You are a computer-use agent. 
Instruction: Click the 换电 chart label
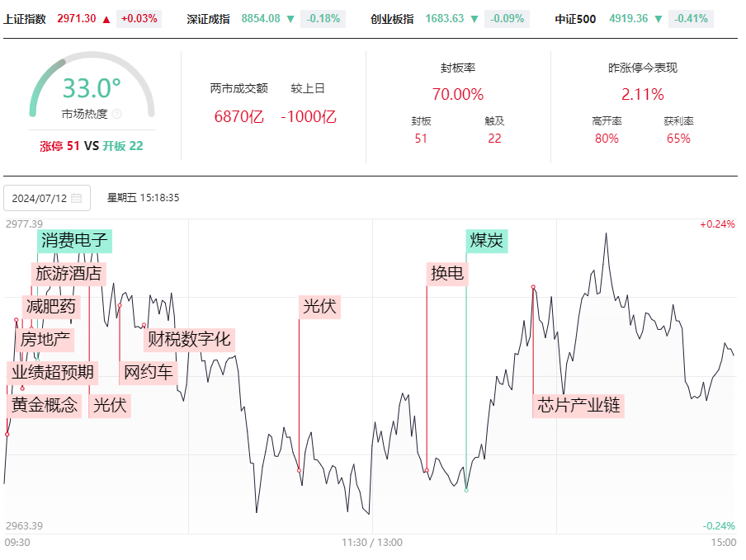[x=447, y=273]
